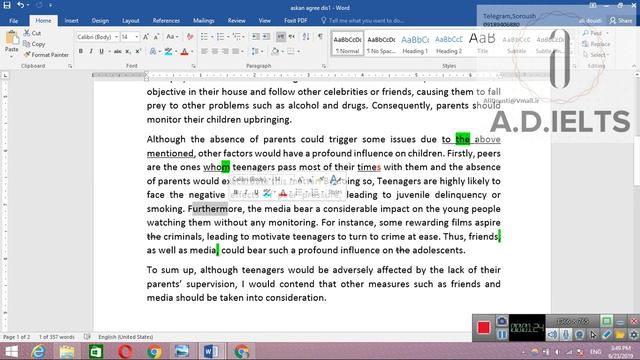Screen dimensions: 640x360
Task: Toggle Italic formatting in ribbon
Action: (91, 51)
